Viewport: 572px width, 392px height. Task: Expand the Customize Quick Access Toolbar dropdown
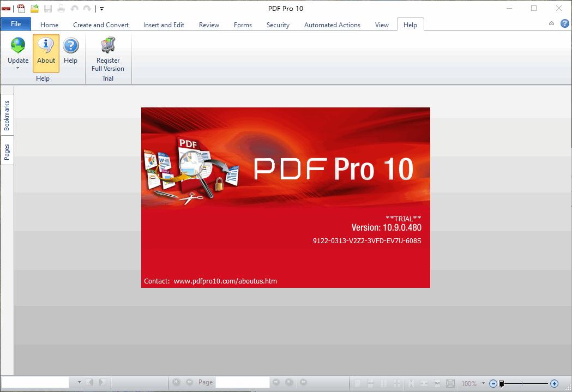click(102, 9)
